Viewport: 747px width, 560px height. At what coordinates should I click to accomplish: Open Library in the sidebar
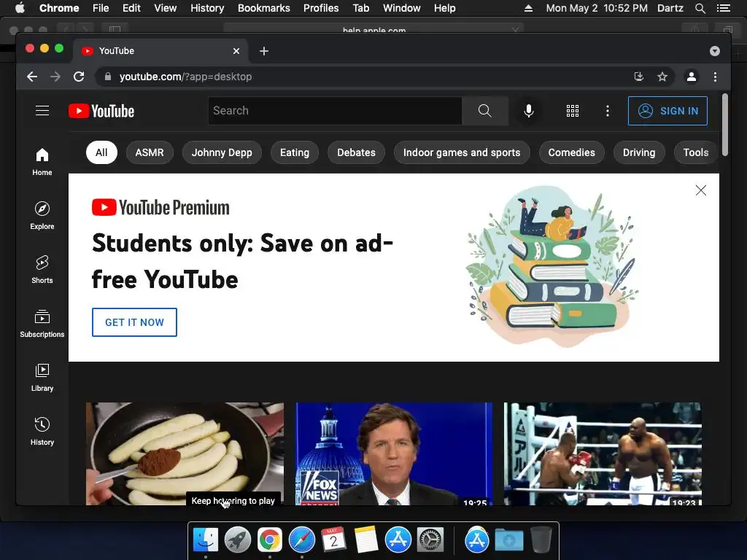(x=42, y=378)
